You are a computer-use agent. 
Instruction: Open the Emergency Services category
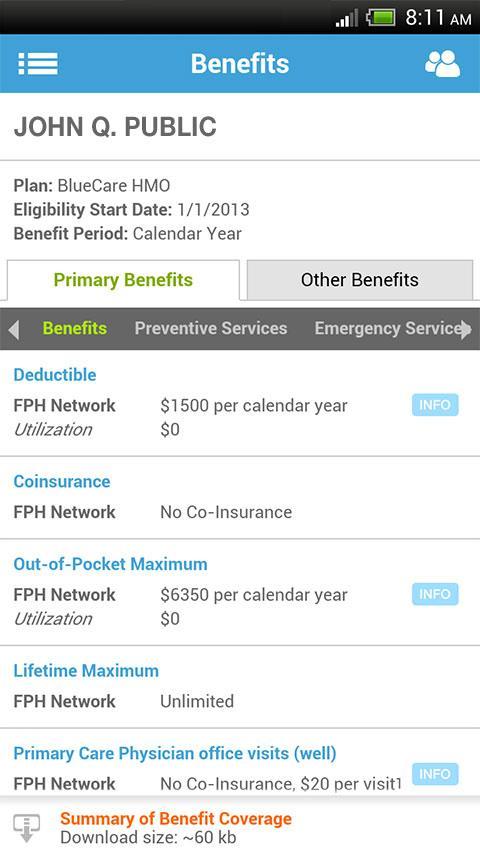click(388, 329)
